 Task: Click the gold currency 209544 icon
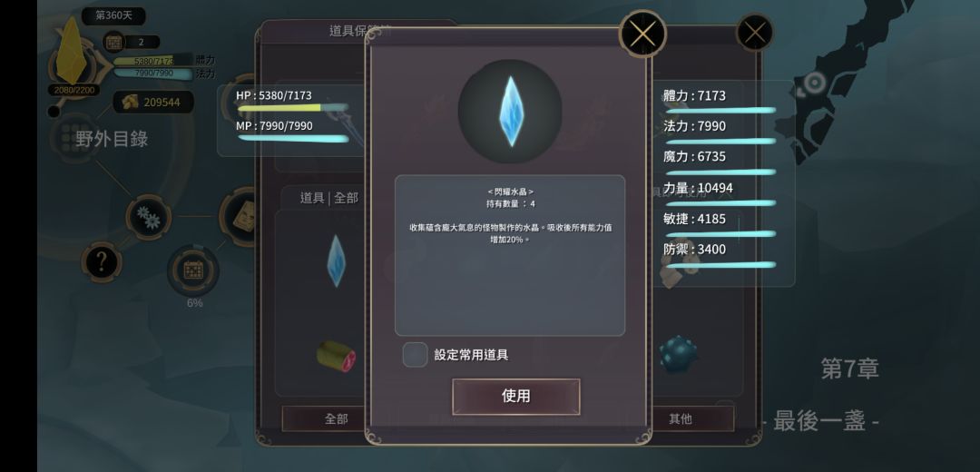tap(130, 102)
